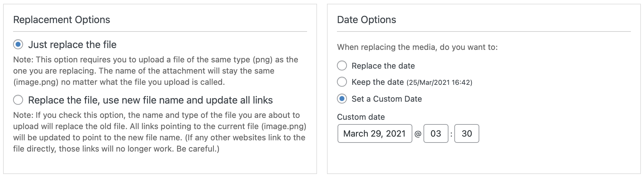Choose the 'Keep the date' radio button
The height and width of the screenshot is (179, 644).
pyautogui.click(x=342, y=82)
